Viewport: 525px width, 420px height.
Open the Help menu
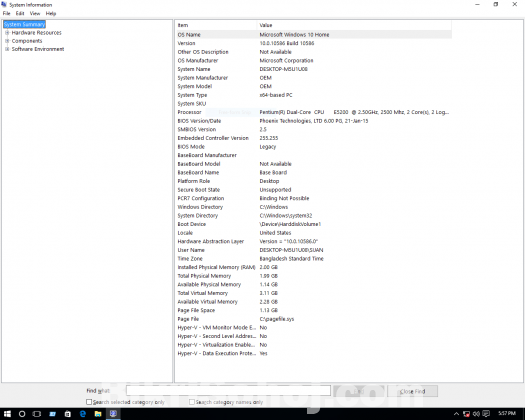51,13
